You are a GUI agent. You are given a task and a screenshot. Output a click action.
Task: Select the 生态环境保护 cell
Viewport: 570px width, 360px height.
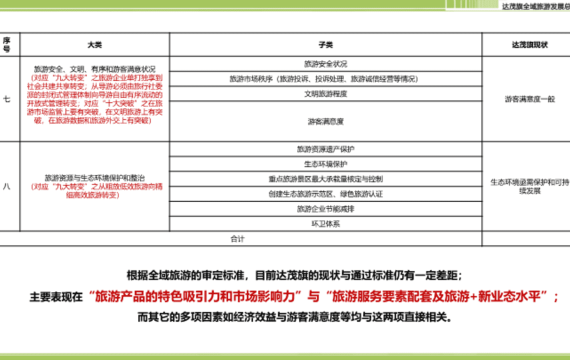tap(326, 164)
